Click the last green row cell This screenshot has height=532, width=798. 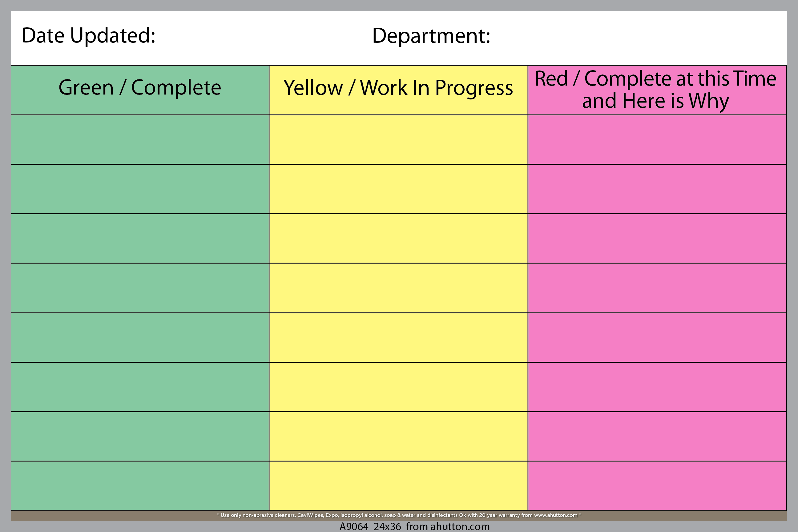(x=140, y=486)
